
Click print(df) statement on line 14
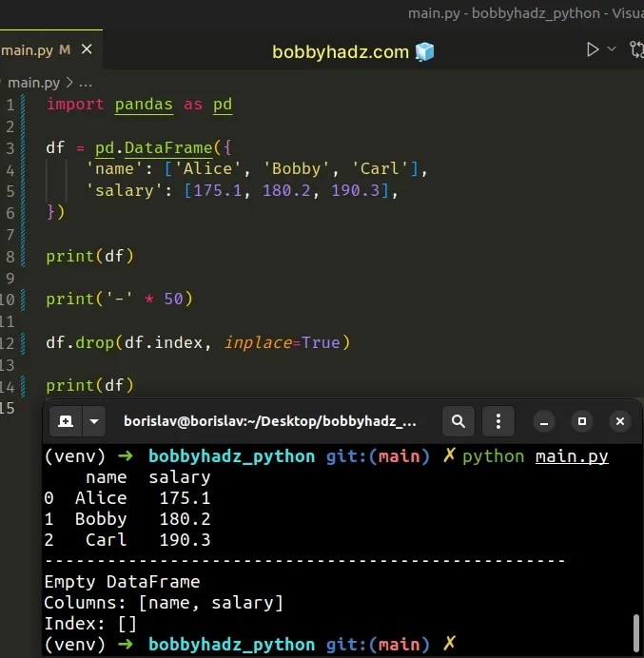[x=89, y=386]
